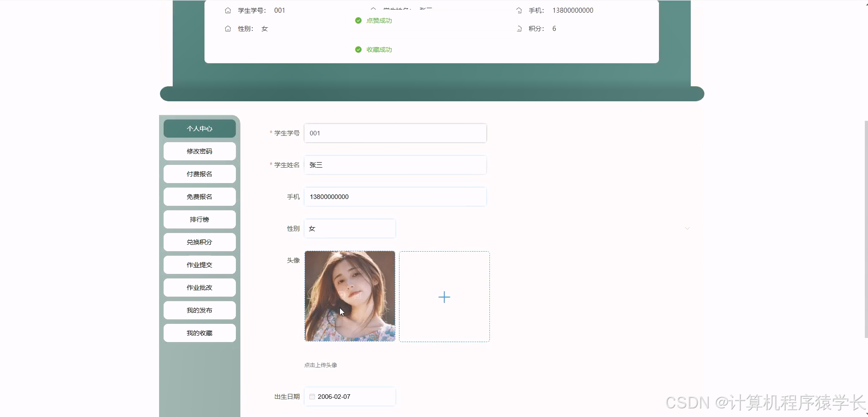Screen dimensions: 868x417
Task: Switch to 个人中心 section
Action: point(200,128)
